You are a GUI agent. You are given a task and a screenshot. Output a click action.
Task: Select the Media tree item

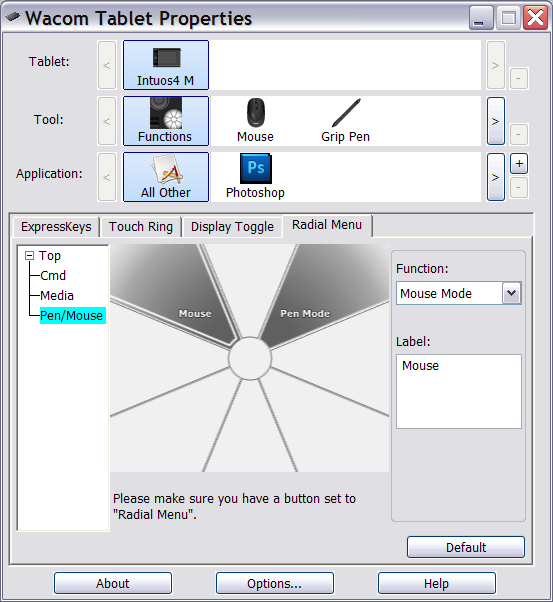click(x=57, y=296)
